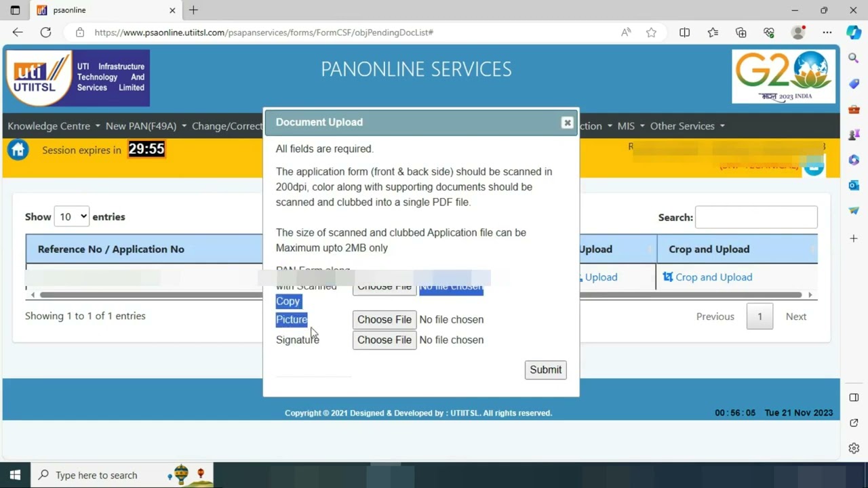Sort by Reference No / Application No column

click(x=144, y=249)
